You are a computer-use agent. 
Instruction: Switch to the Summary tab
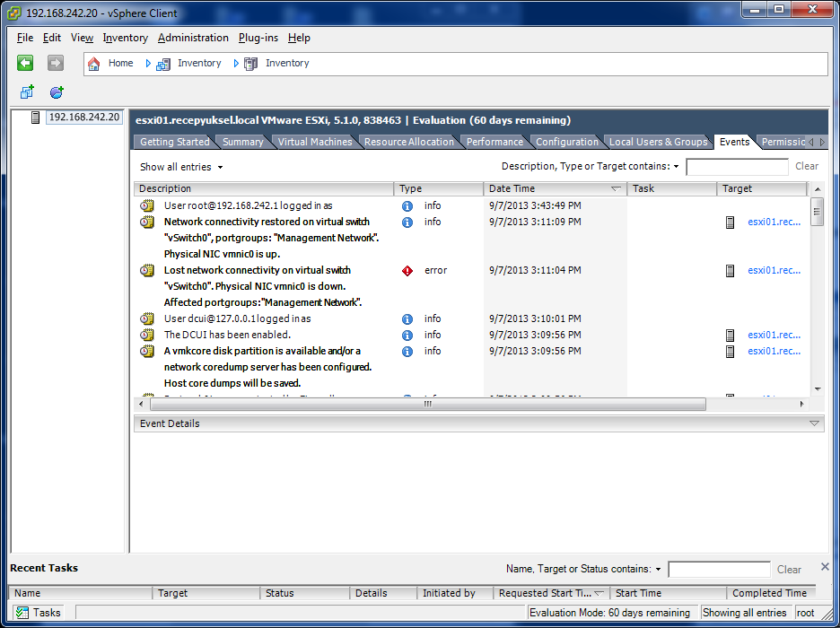[242, 142]
